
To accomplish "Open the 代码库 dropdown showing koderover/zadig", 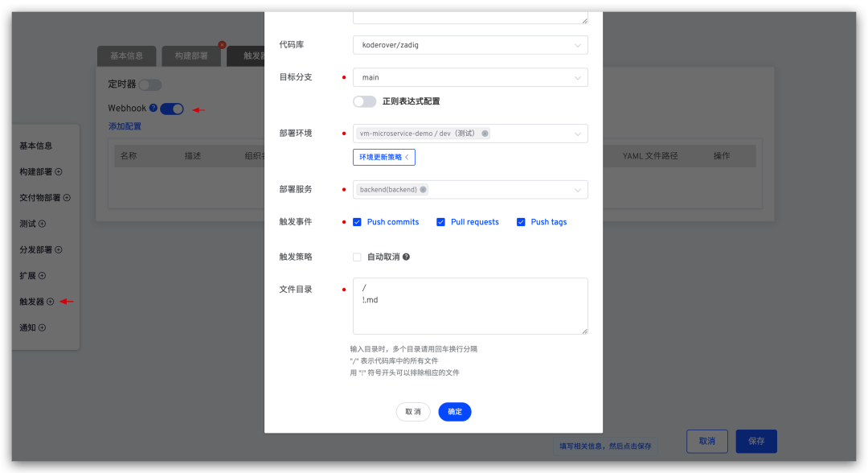I will tap(470, 45).
